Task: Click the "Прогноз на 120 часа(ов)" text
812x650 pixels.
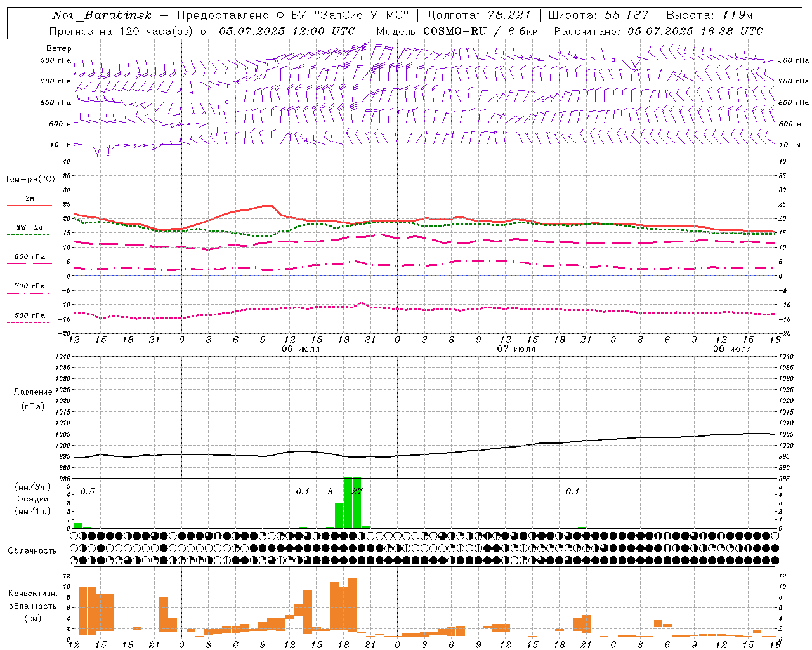Action: tap(123, 31)
